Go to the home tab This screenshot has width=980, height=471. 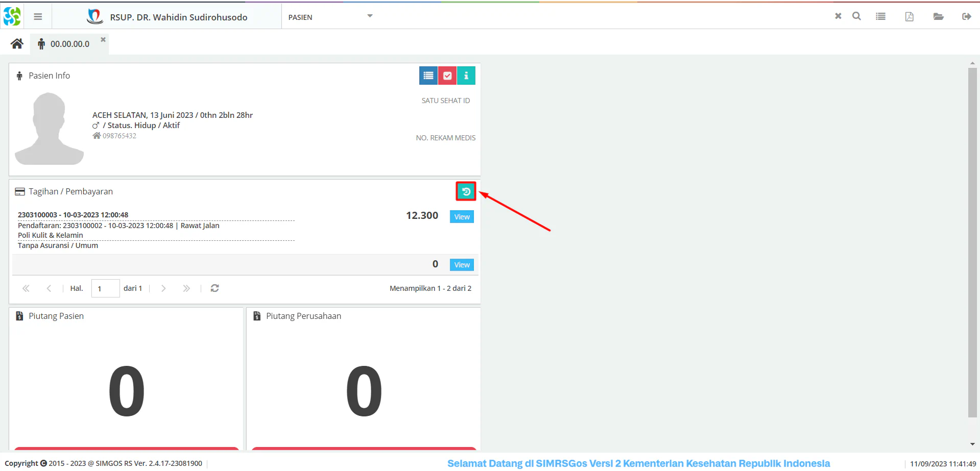coord(17,44)
